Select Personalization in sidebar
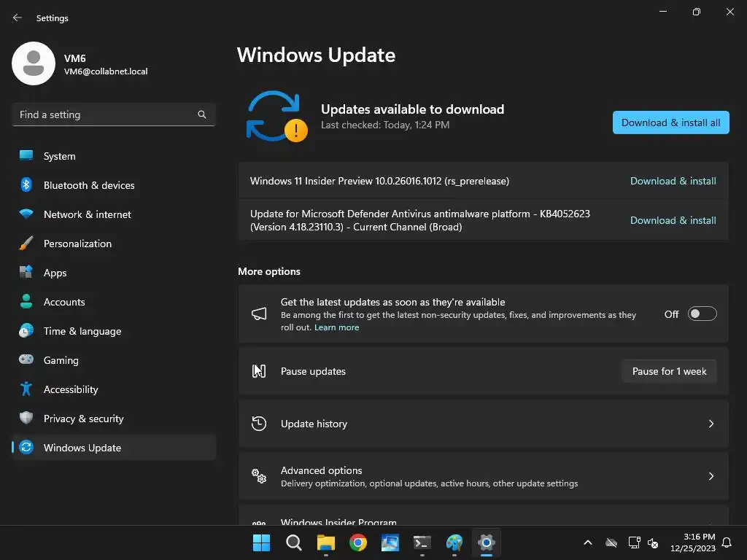This screenshot has width=747, height=560. click(x=113, y=244)
